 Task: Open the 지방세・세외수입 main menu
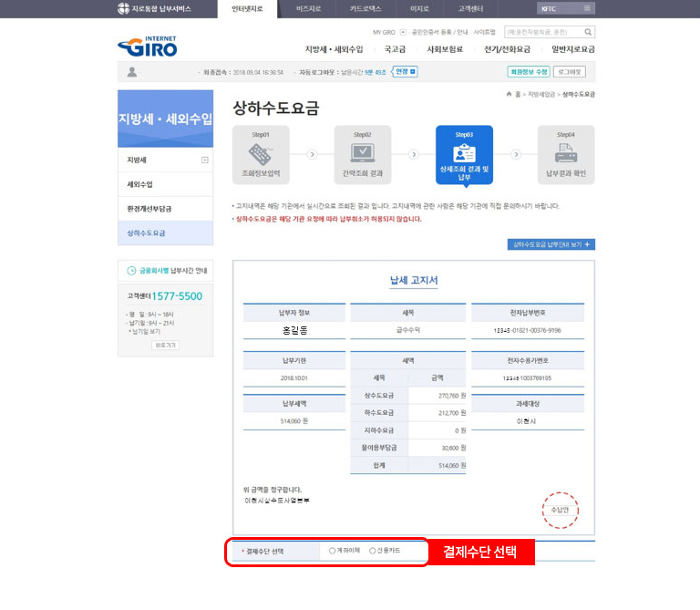click(334, 49)
